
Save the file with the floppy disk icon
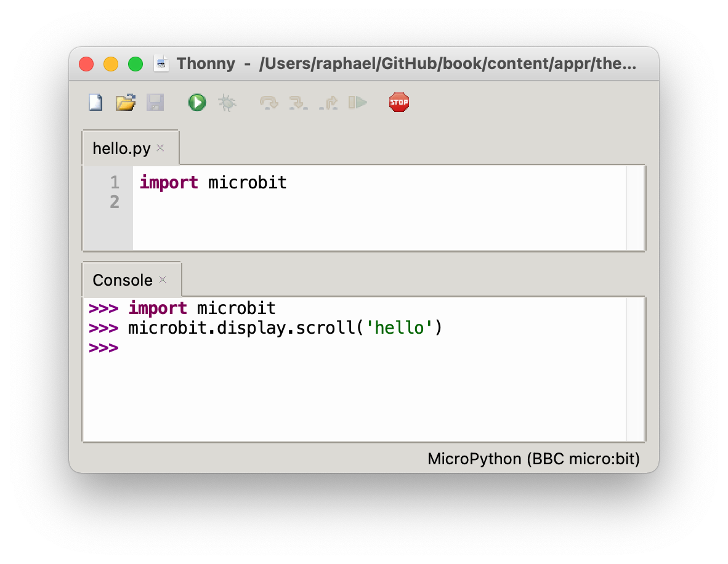pyautogui.click(x=155, y=102)
